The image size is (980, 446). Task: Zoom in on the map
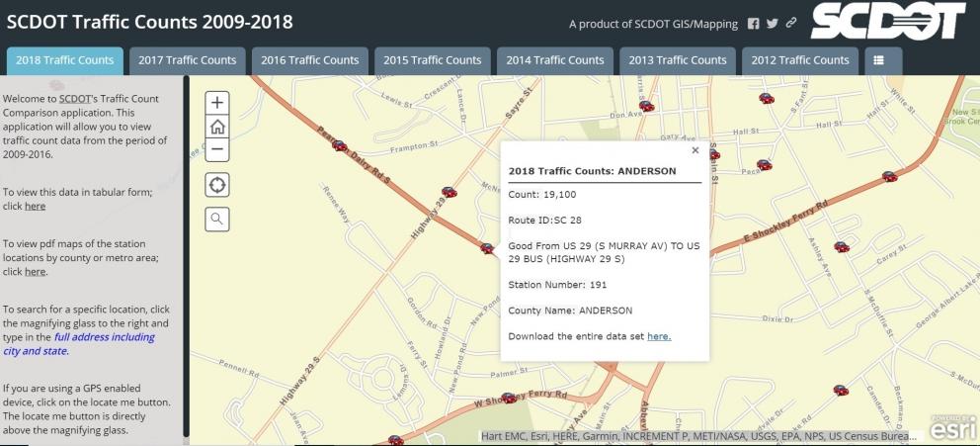(217, 102)
